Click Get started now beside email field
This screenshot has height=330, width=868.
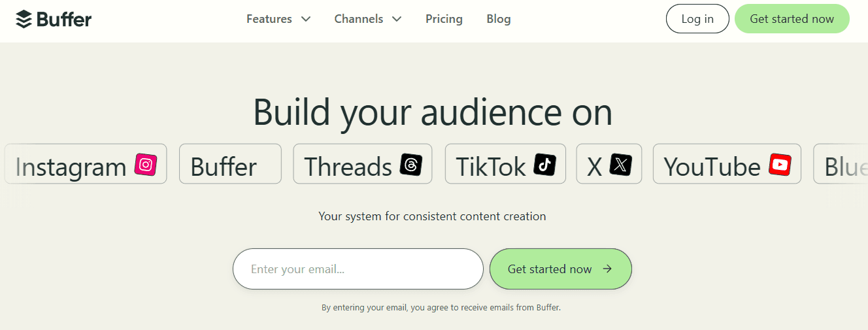561,269
